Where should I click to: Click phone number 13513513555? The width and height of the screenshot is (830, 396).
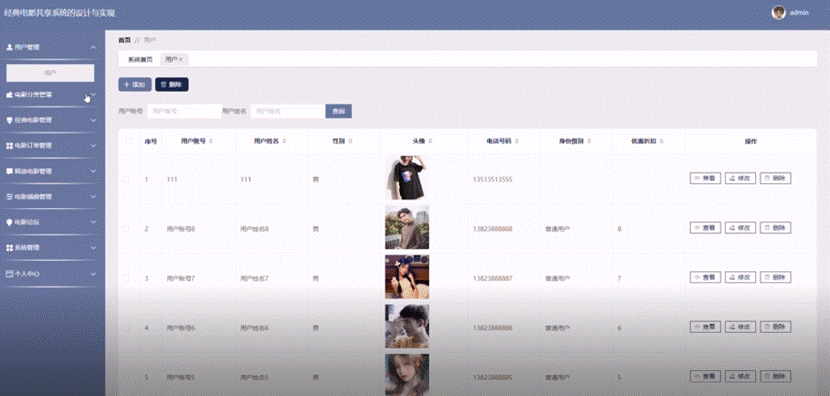pos(492,180)
